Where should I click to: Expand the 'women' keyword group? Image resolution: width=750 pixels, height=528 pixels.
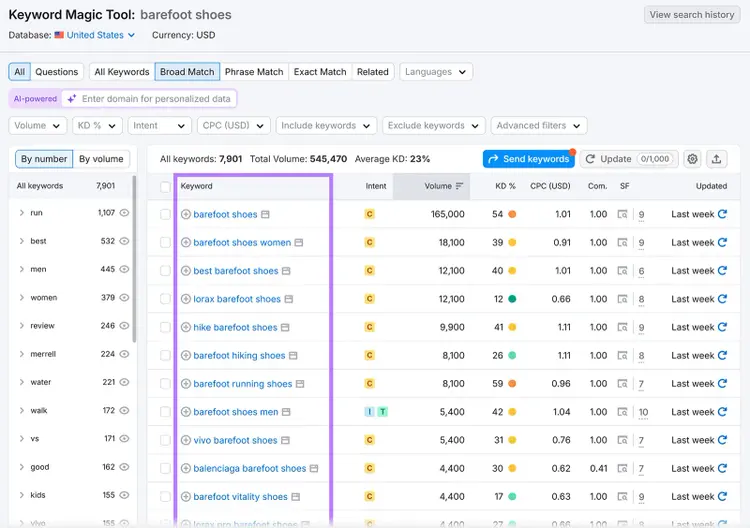pos(22,297)
